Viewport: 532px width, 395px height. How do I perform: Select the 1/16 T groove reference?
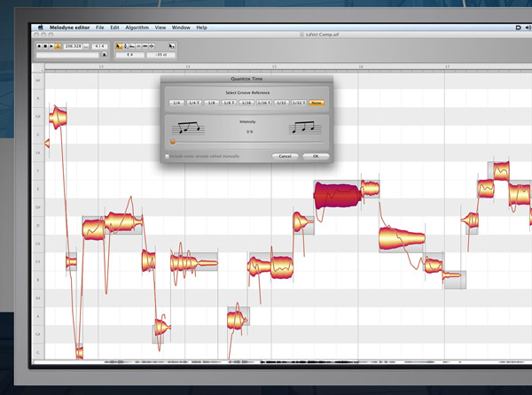click(x=264, y=103)
